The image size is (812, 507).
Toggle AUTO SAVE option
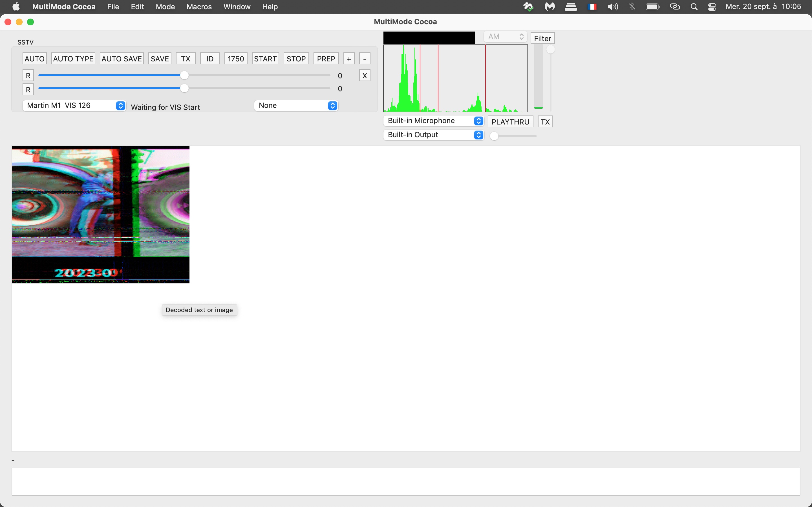pyautogui.click(x=122, y=59)
